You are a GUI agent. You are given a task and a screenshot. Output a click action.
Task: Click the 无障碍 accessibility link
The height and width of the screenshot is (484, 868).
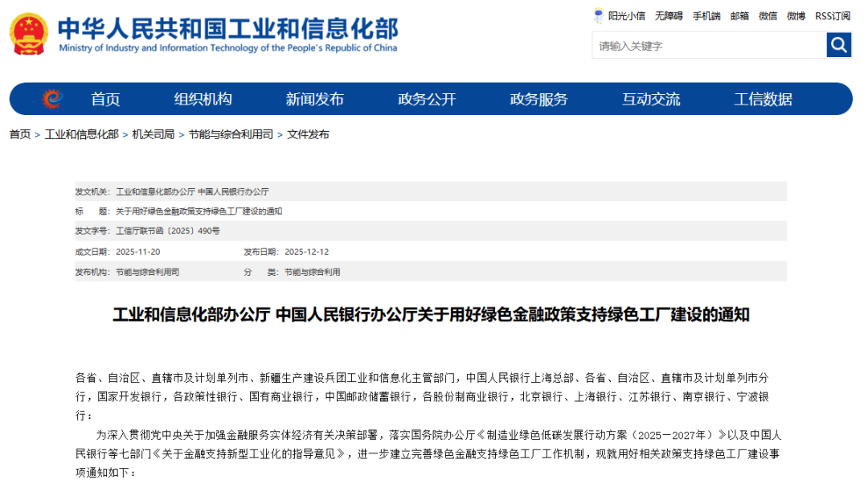click(x=668, y=15)
